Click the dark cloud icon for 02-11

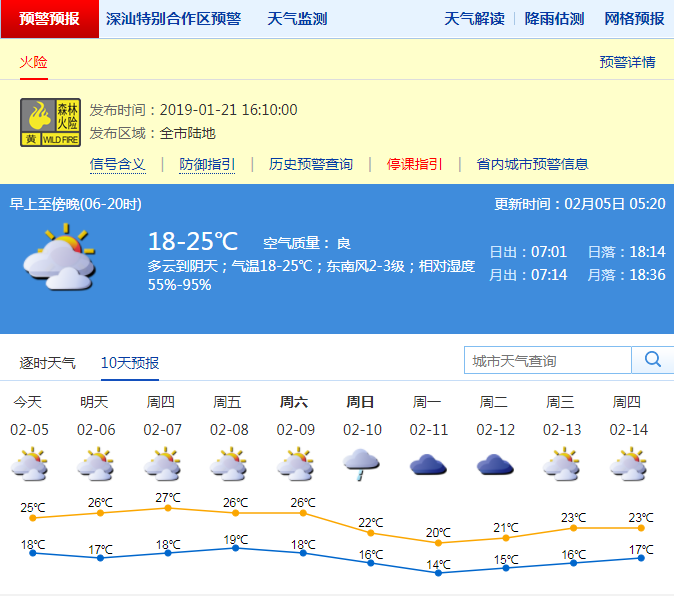tap(427, 464)
